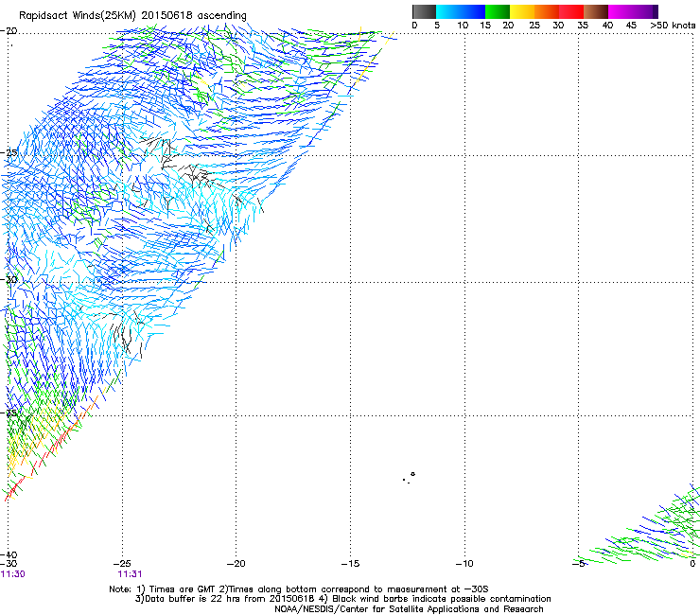This screenshot has width=700, height=615.
Task: Pick the brown 35-40 knots legend segment
Action: click(x=596, y=11)
